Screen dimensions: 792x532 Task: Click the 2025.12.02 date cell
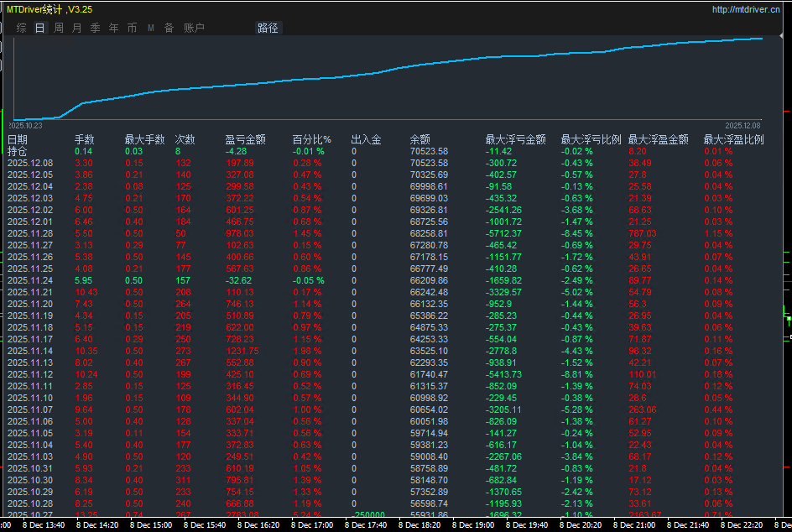30,210
